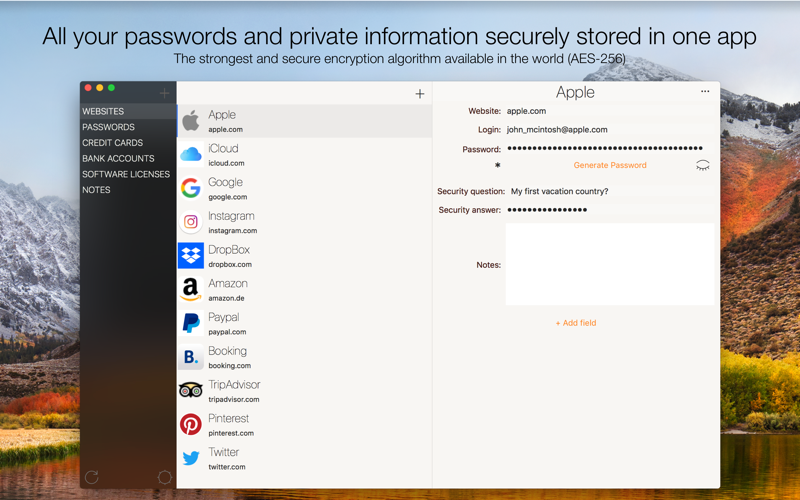Add new category with sidebar plus icon
800x500 pixels.
point(164,93)
